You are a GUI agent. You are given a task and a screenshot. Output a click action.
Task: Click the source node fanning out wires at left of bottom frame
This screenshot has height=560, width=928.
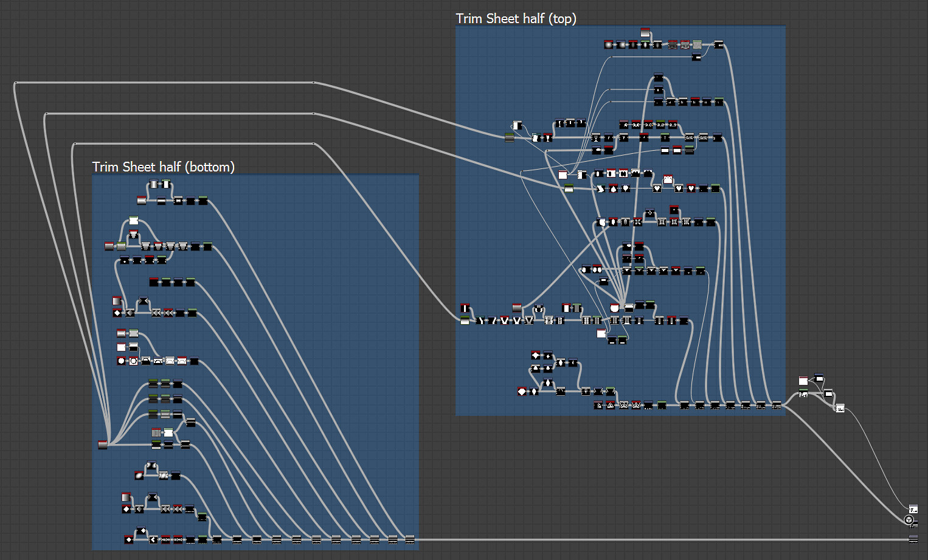[x=103, y=444]
